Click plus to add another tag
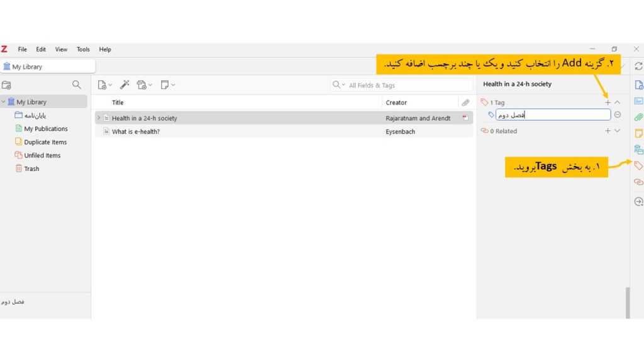Image resolution: width=644 pixels, height=362 pixels. click(x=608, y=102)
